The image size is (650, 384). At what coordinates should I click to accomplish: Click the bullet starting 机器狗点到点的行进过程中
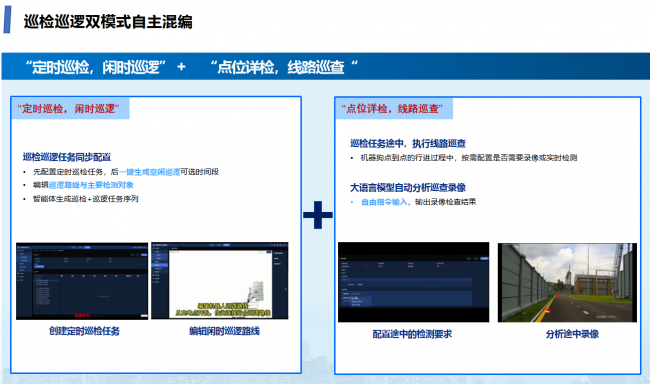point(468,158)
